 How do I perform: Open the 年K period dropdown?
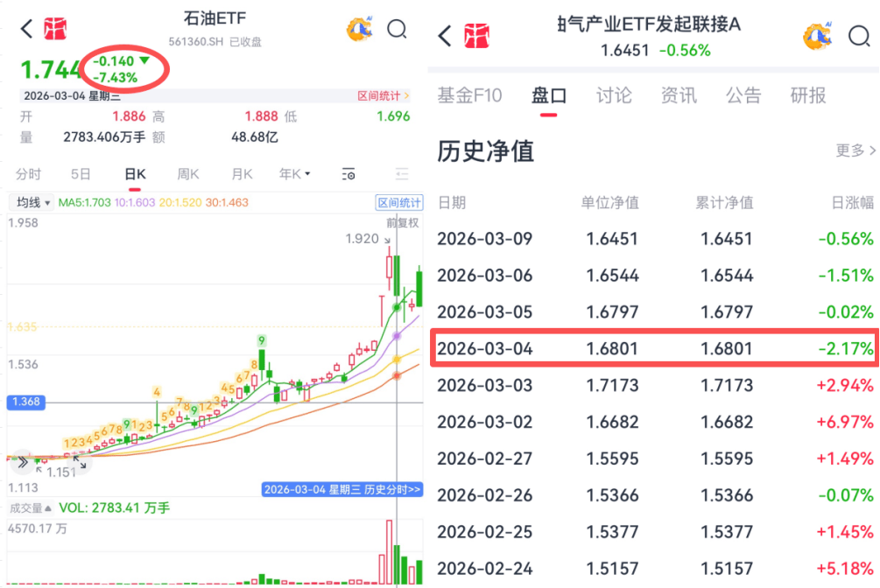click(x=294, y=174)
